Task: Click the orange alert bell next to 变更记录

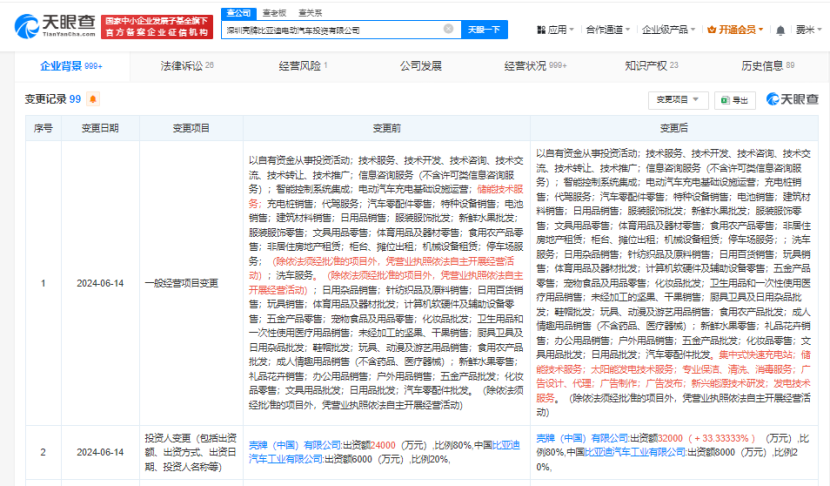Action: click(93, 99)
